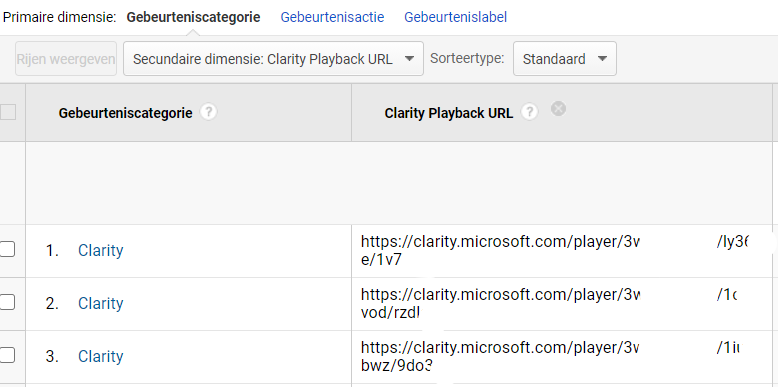The width and height of the screenshot is (778, 387).
Task: Switch primary dimension to Gebeurtenislabel
Action: click(455, 17)
